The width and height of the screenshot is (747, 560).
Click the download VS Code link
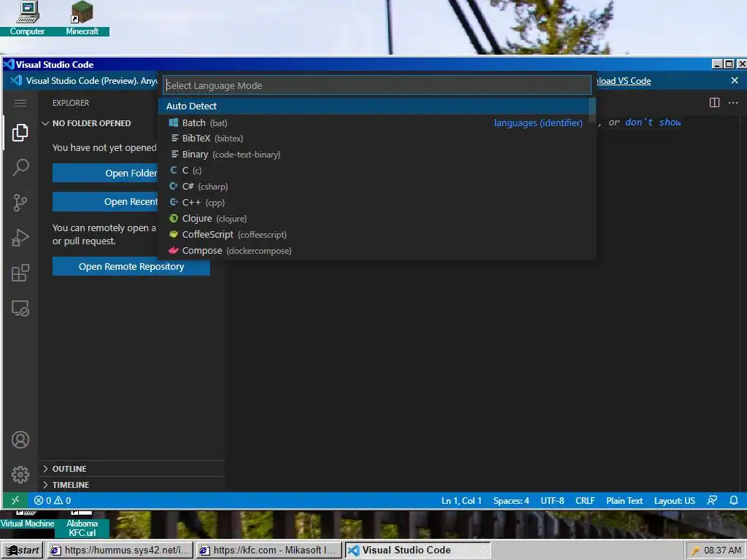click(623, 81)
